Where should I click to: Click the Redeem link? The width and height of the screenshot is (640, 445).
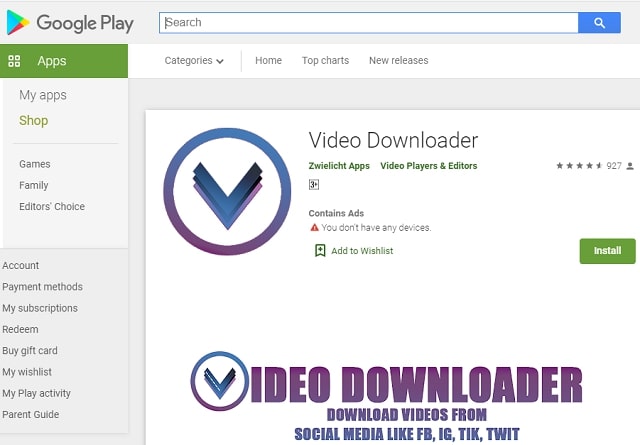[20, 329]
